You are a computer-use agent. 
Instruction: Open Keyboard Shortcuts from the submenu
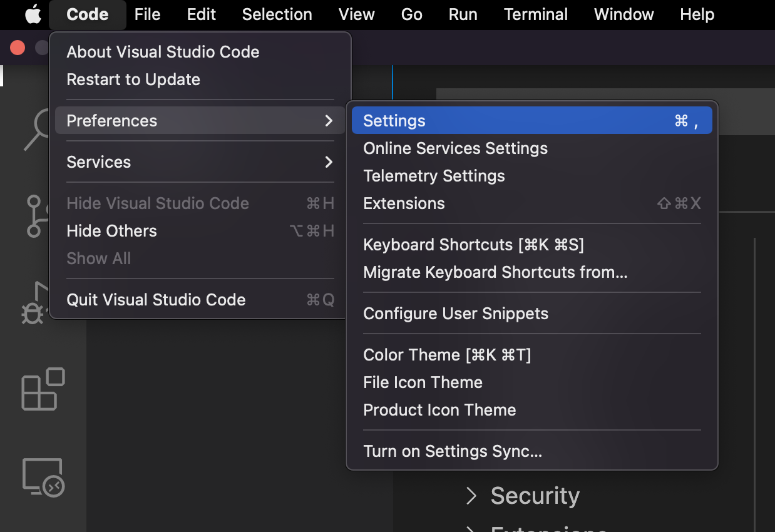pos(473,245)
